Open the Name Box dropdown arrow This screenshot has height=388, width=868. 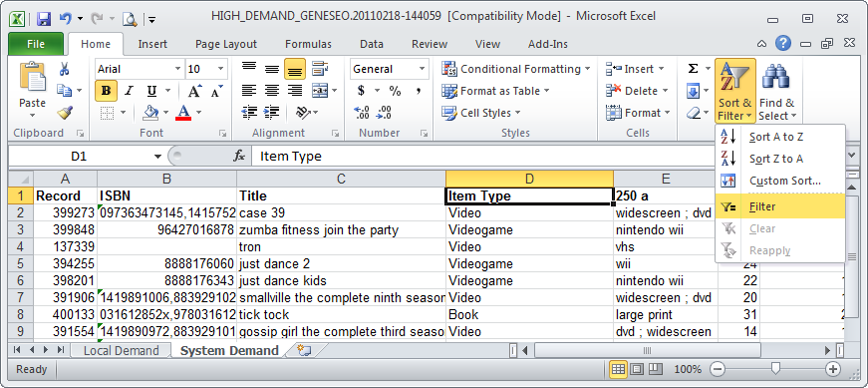click(157, 157)
